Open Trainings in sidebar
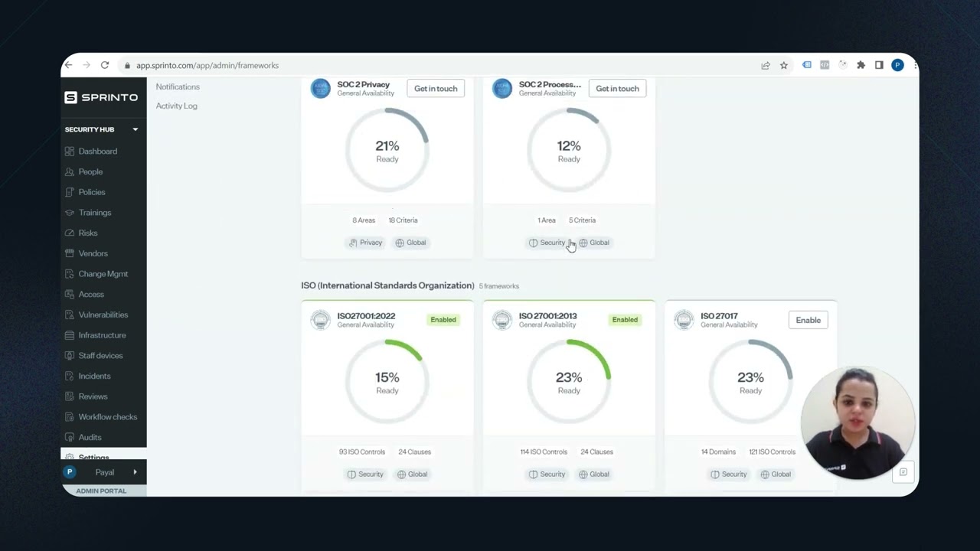The image size is (980, 551). pos(94,213)
